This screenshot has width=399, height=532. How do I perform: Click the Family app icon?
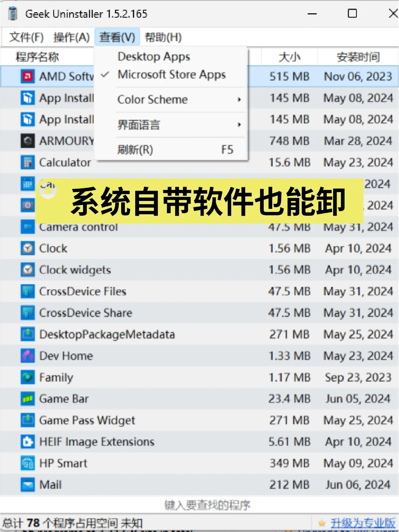27,377
